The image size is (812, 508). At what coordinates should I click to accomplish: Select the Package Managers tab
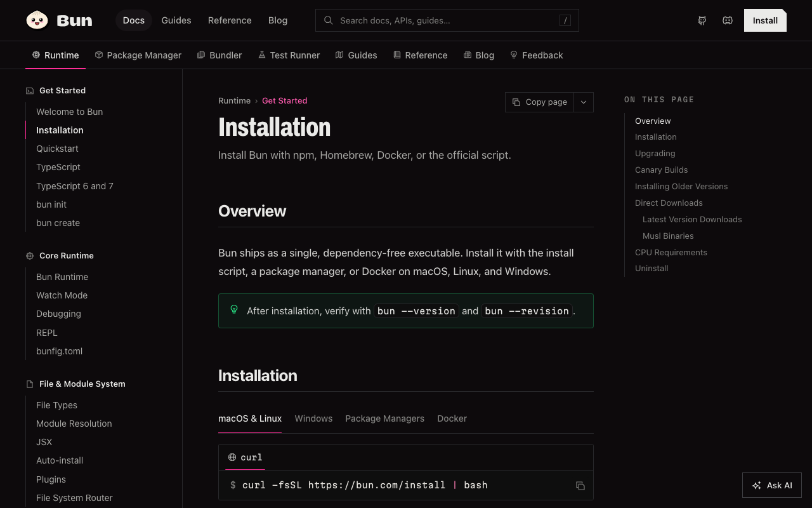384,418
